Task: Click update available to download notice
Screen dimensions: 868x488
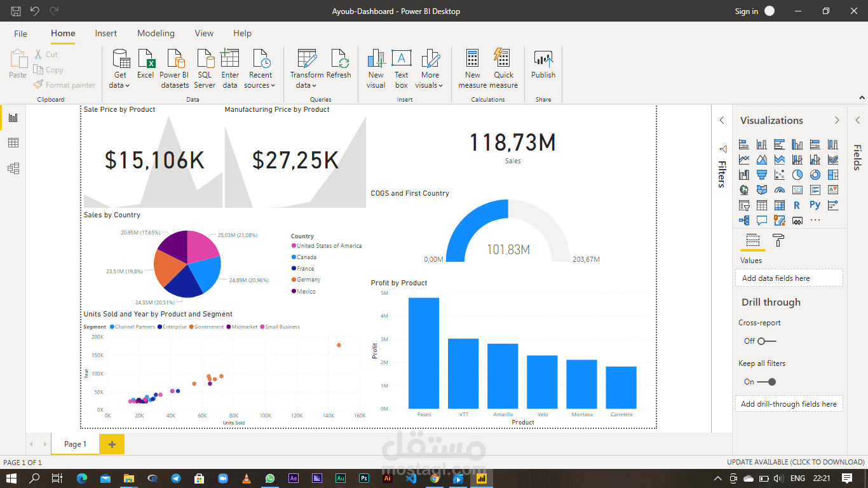Action: [796, 462]
